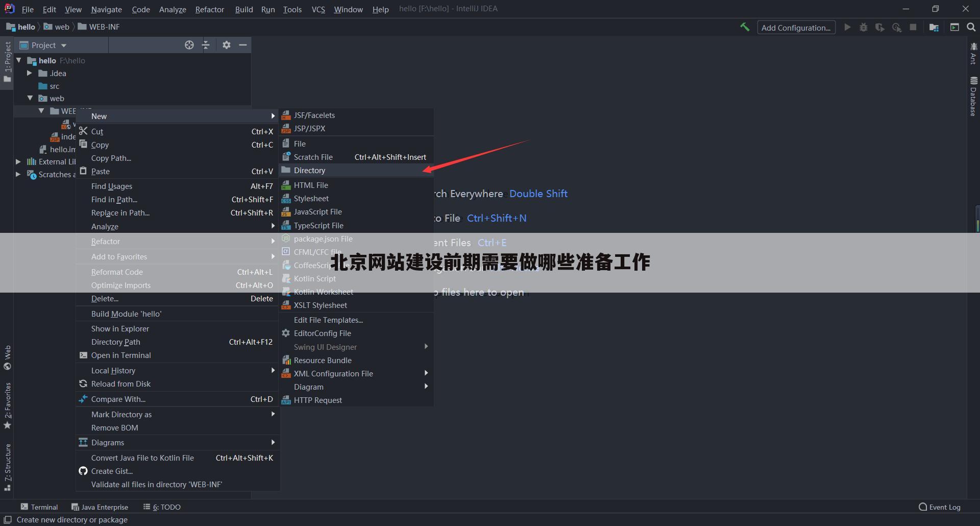Open Project Structure toolbar icon
The width and height of the screenshot is (980, 526).
(x=934, y=27)
